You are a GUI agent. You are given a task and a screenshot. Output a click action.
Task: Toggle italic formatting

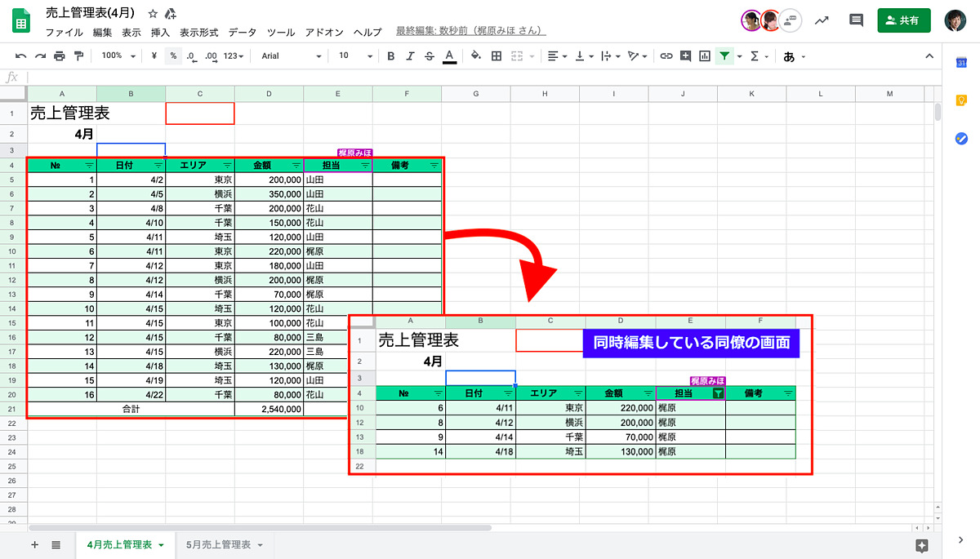411,56
